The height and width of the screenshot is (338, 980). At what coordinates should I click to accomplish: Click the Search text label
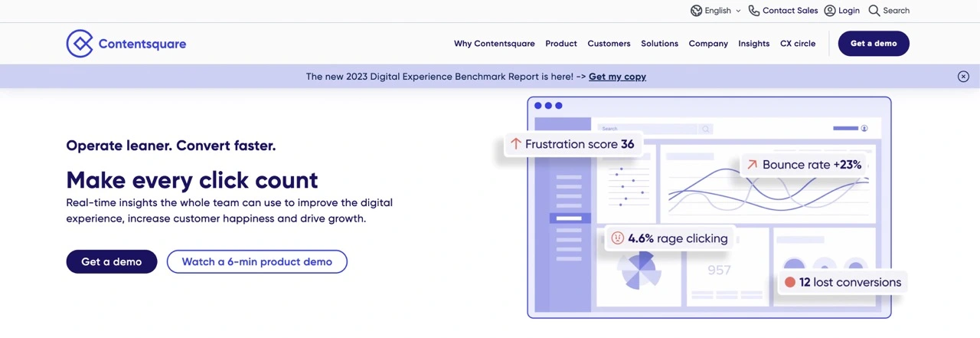click(897, 11)
